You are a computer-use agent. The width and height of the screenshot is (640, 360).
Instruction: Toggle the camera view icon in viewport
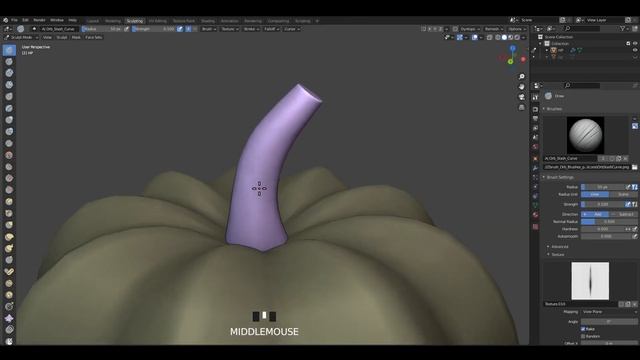click(522, 97)
